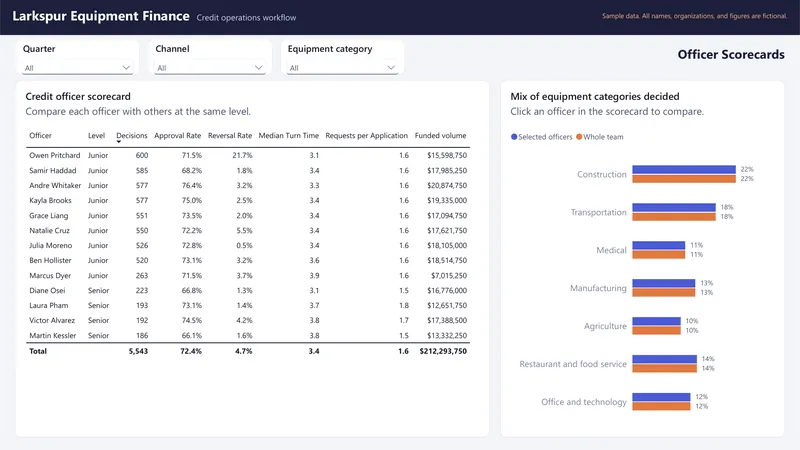Click the Total row label
This screenshot has height=450, width=800.
[38, 351]
